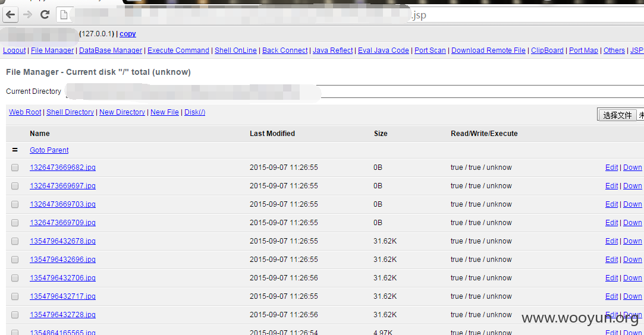Open Shell OnLine
644x335 pixels.
[235, 50]
